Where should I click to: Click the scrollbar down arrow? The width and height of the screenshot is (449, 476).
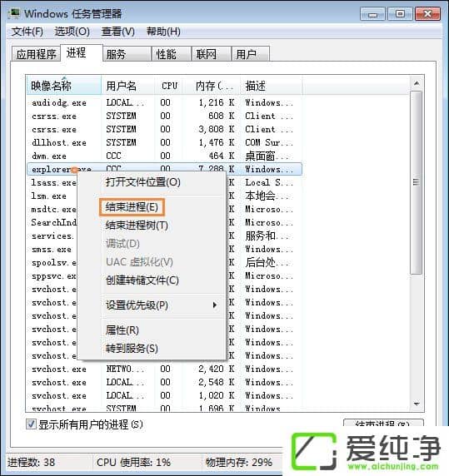417,404
